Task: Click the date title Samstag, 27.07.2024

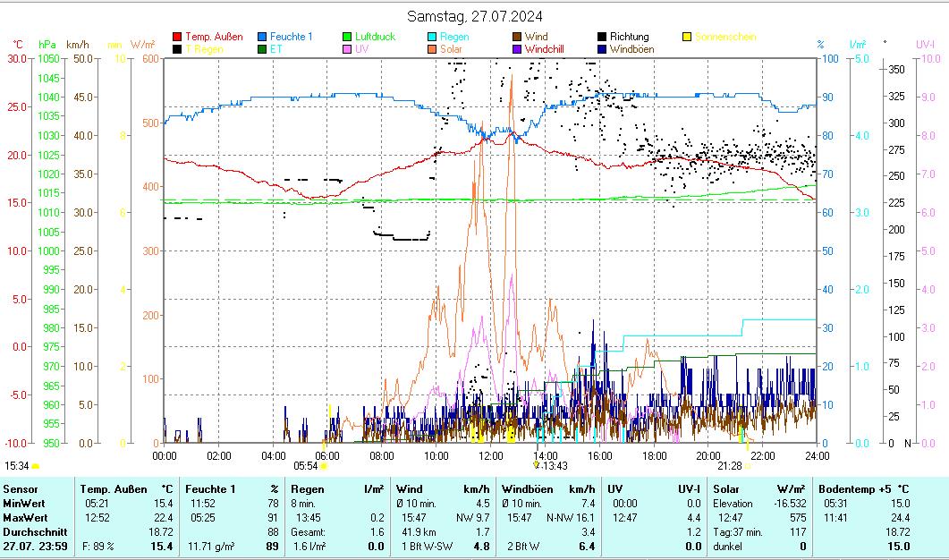Action: [x=474, y=16]
